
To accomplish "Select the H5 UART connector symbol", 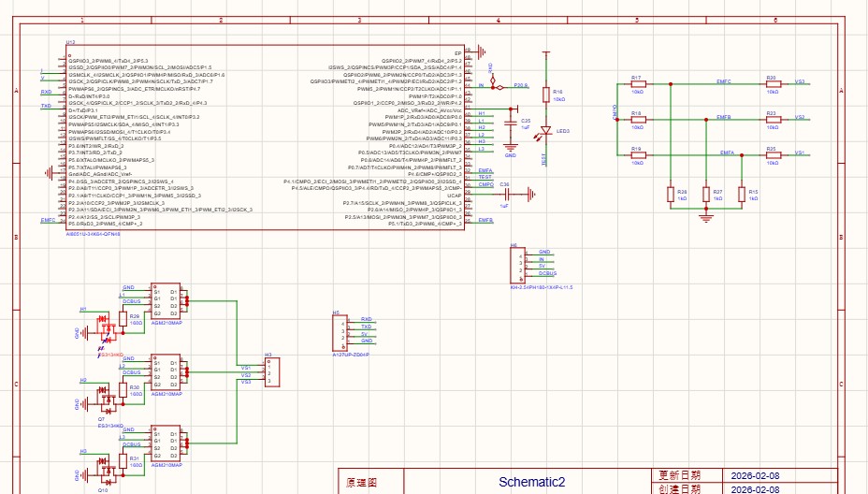I will [339, 332].
